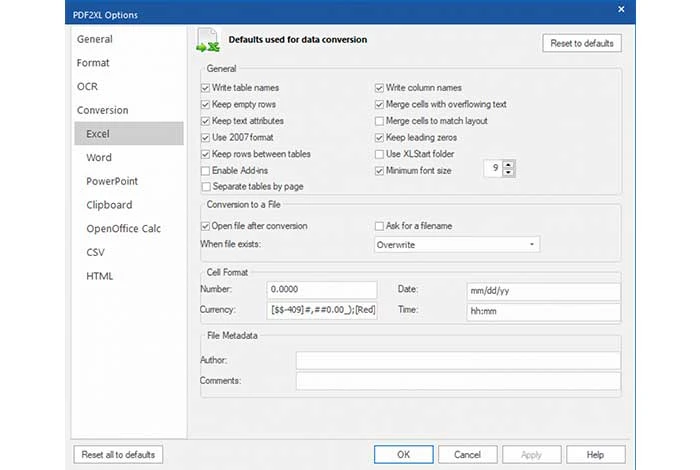Open Help for options
This screenshot has width=700, height=470.
click(x=596, y=454)
